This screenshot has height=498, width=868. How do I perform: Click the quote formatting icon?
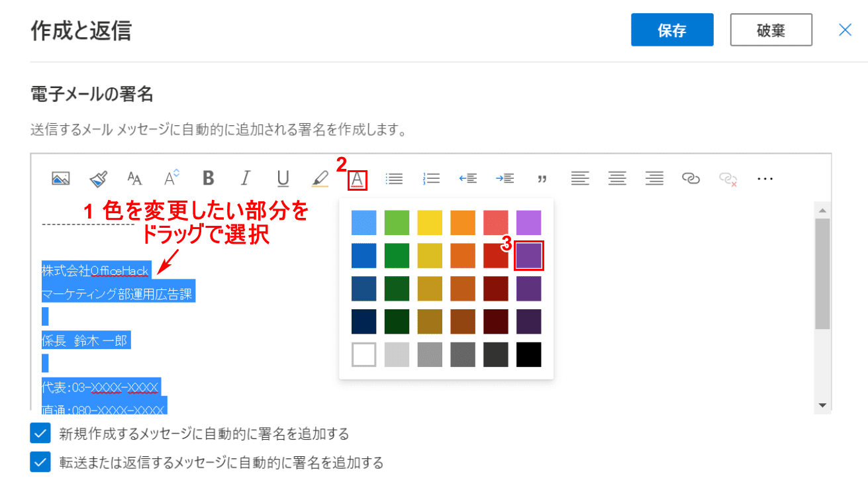[543, 178]
